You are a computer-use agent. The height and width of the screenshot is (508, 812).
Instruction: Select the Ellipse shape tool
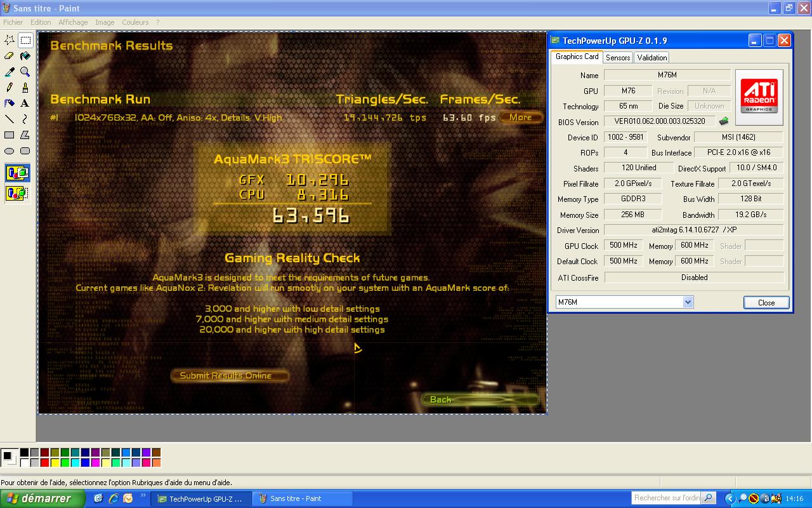[x=10, y=150]
